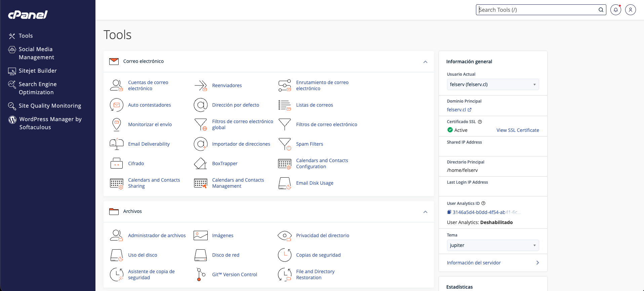Click the Search Tools input field
This screenshot has height=291, width=644.
[537, 10]
